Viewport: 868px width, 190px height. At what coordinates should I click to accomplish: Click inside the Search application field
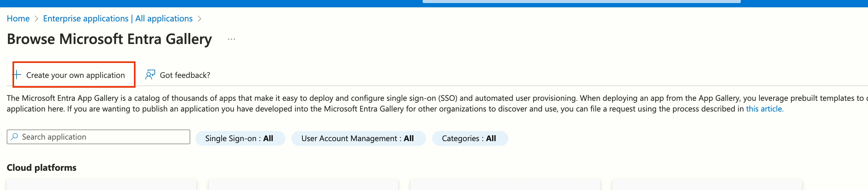(x=98, y=137)
